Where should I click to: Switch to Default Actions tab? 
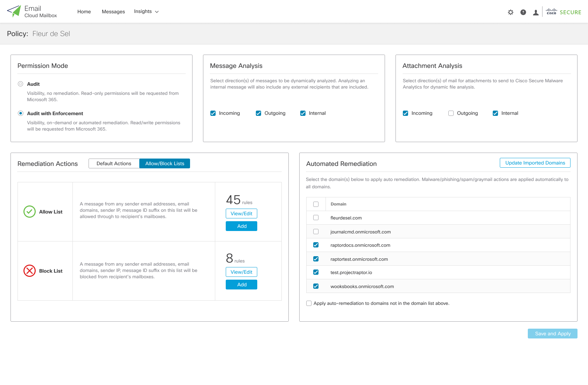(x=114, y=163)
